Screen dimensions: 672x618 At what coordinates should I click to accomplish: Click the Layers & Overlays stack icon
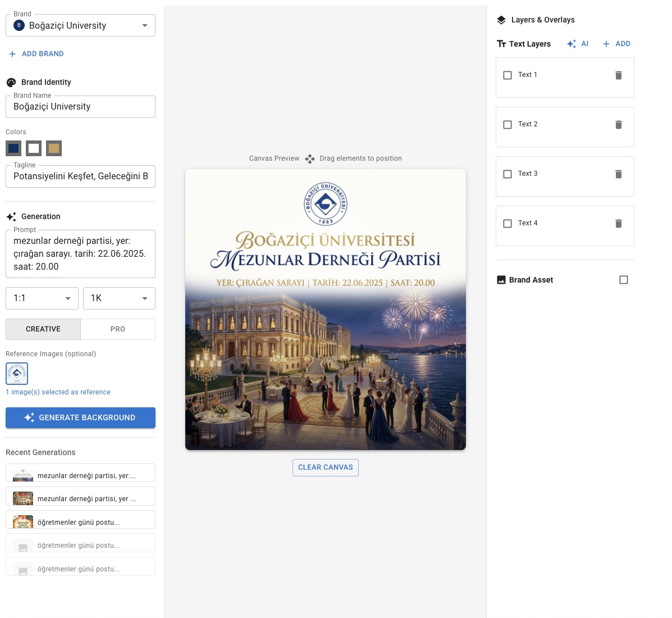click(501, 20)
